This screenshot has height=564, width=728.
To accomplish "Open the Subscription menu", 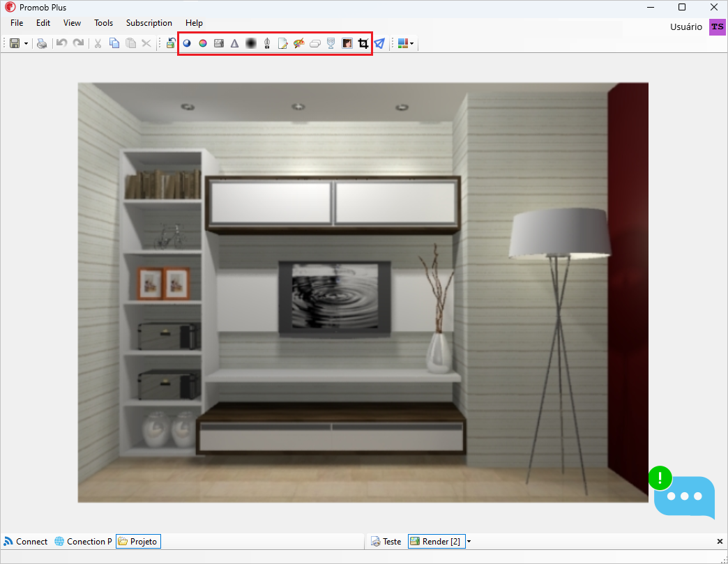I will coord(149,23).
